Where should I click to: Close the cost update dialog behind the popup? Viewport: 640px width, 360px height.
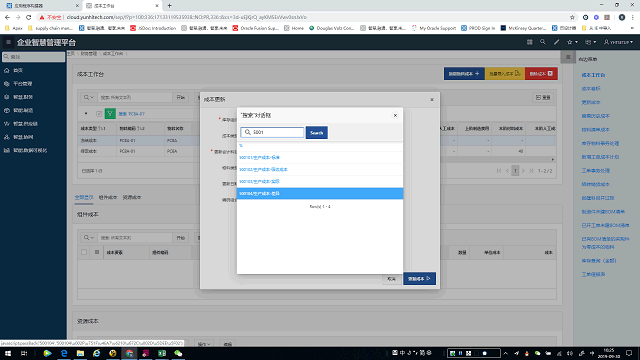pos(432,100)
